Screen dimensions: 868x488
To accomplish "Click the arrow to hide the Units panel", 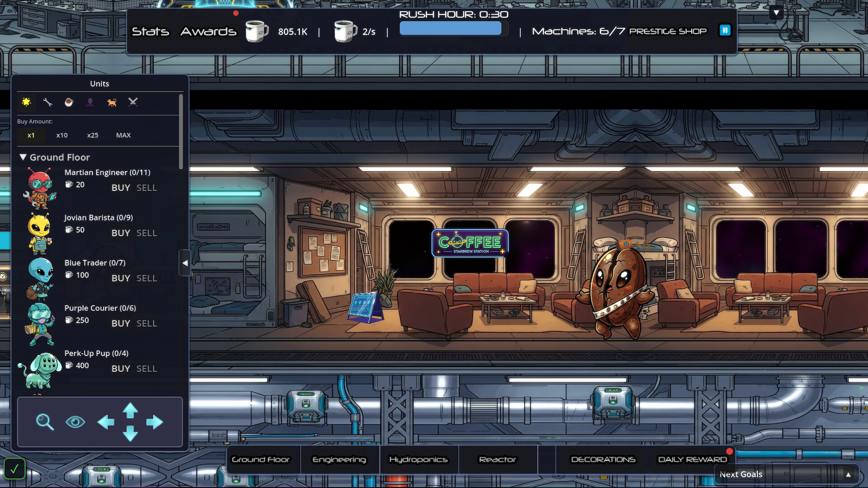I will (185, 263).
